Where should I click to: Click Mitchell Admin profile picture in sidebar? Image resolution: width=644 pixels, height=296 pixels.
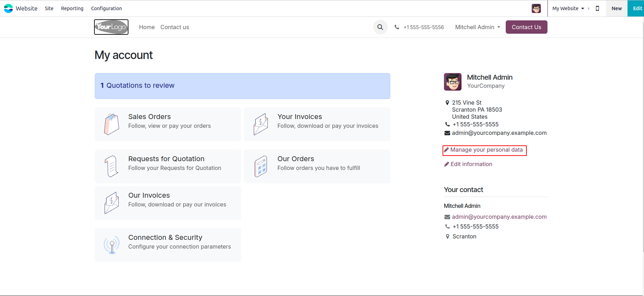[x=453, y=82]
